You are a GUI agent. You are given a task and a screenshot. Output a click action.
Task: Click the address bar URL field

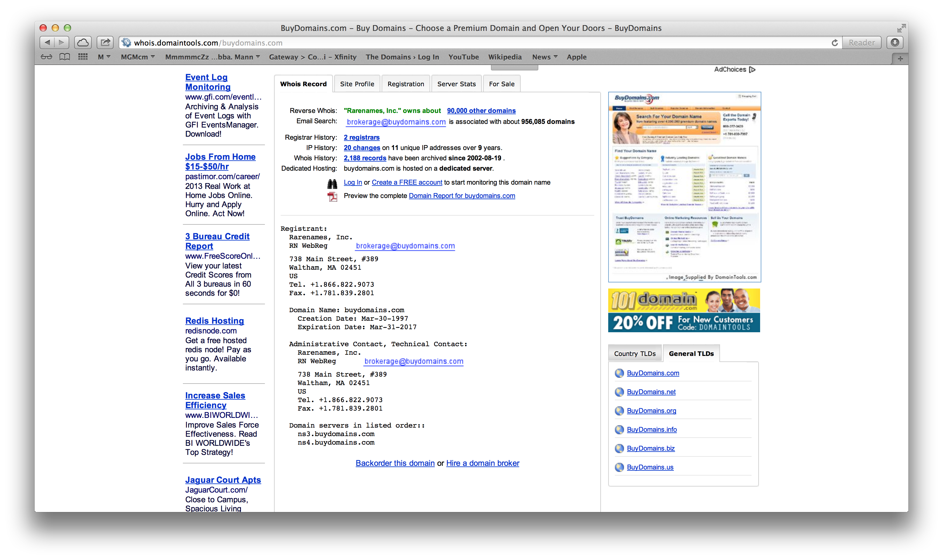453,43
